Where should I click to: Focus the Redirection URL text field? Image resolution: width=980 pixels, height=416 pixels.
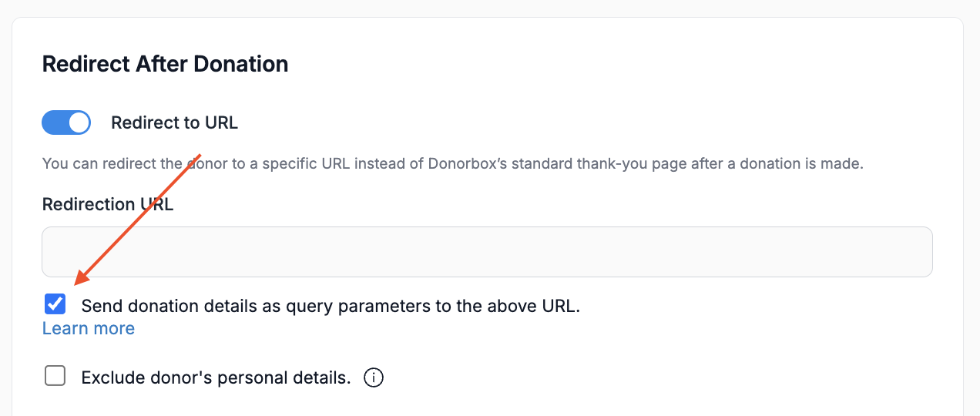tap(487, 252)
